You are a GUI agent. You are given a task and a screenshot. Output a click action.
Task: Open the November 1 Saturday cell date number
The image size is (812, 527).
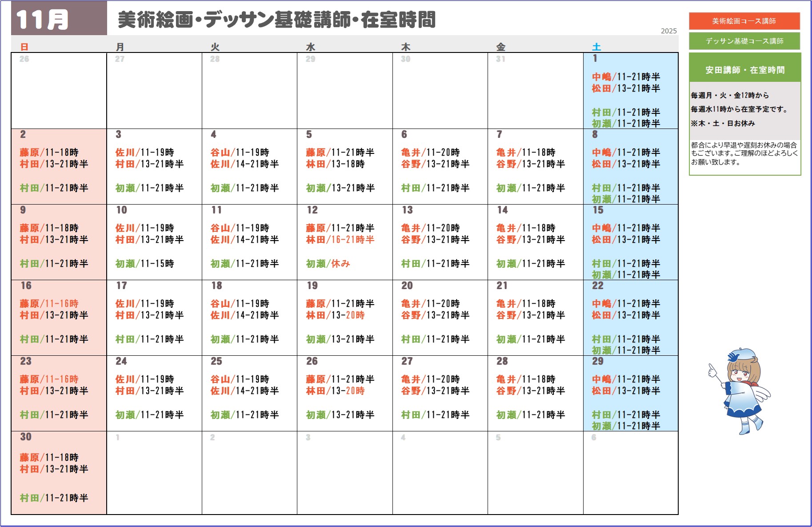coord(595,58)
